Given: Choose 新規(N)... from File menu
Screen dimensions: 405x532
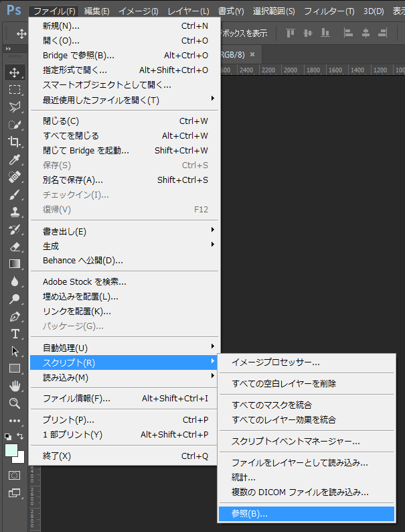Looking at the screenshot, I should (124, 25).
